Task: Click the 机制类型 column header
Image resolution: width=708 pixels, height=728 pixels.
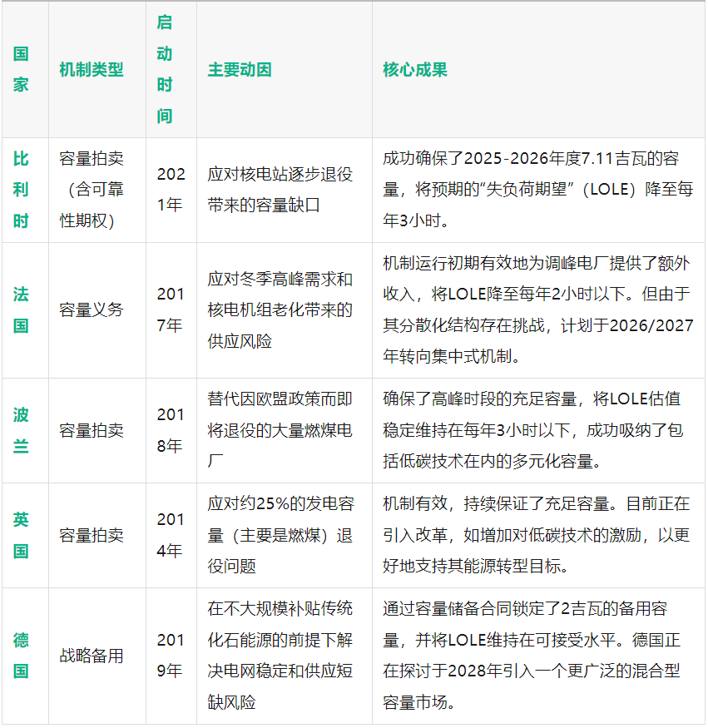Action: tap(92, 70)
